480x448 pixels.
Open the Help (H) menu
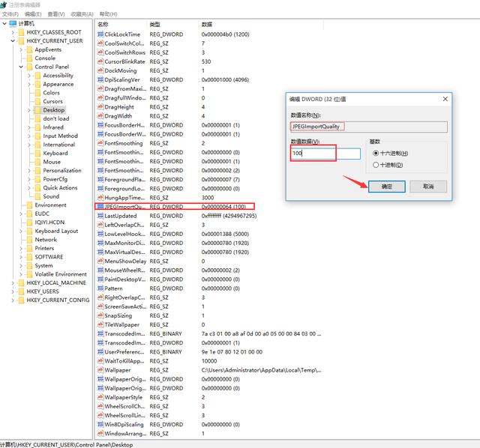pyautogui.click(x=108, y=14)
